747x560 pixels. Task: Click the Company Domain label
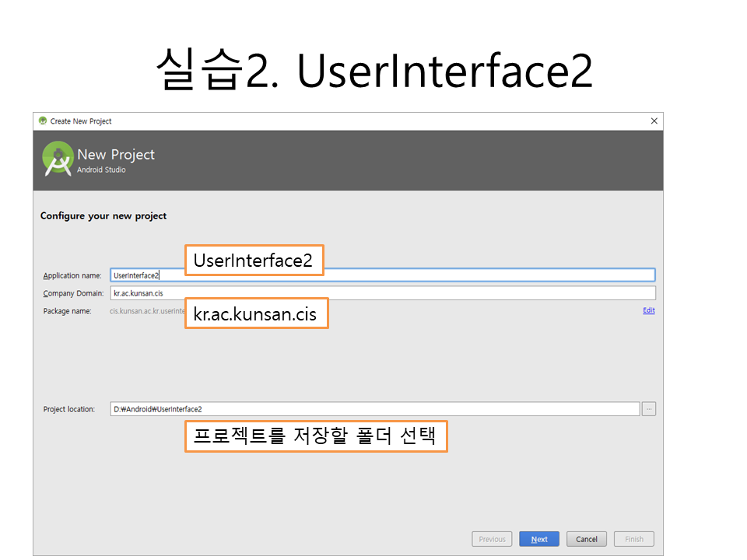[x=73, y=294]
